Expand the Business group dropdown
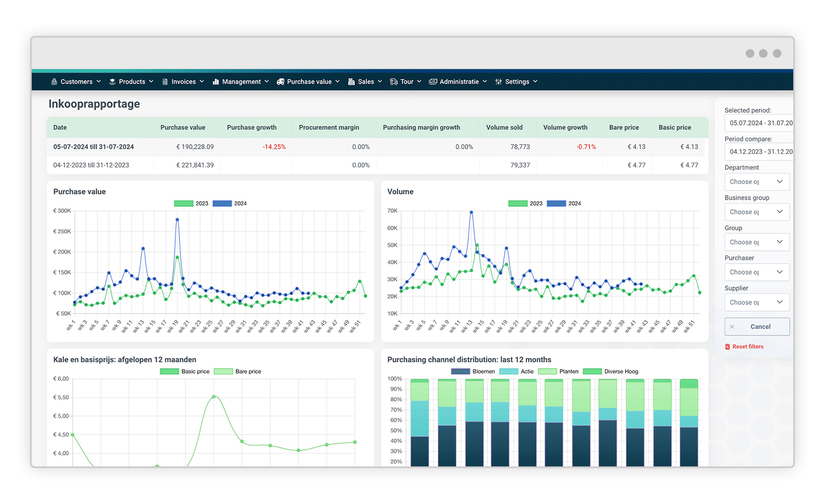The height and width of the screenshot is (504, 825). coord(757,212)
